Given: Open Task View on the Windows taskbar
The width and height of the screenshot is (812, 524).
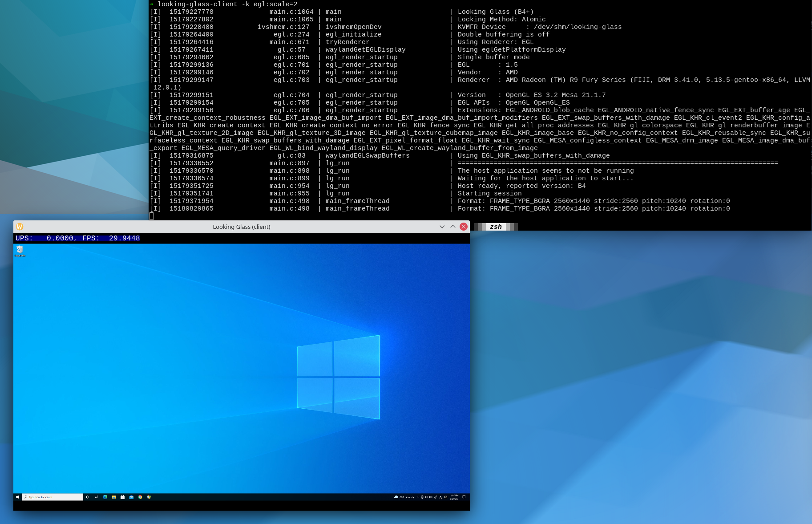Looking at the screenshot, I should [x=96, y=497].
